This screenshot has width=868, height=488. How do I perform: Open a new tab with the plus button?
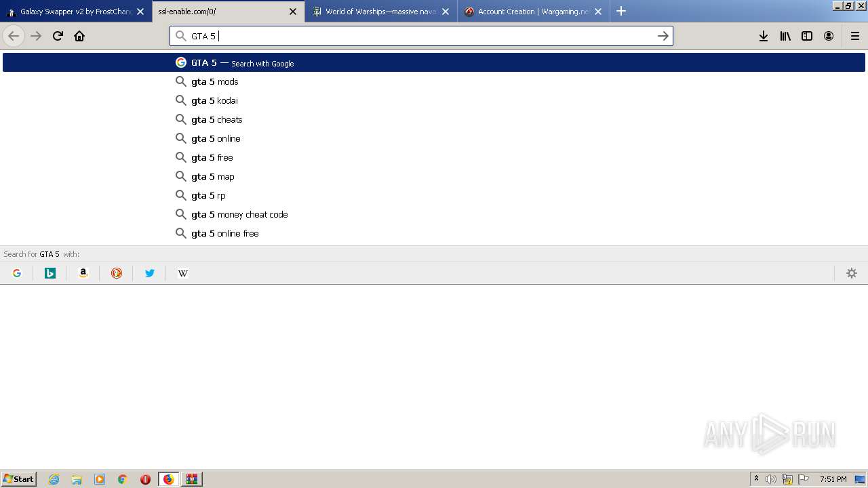(621, 11)
